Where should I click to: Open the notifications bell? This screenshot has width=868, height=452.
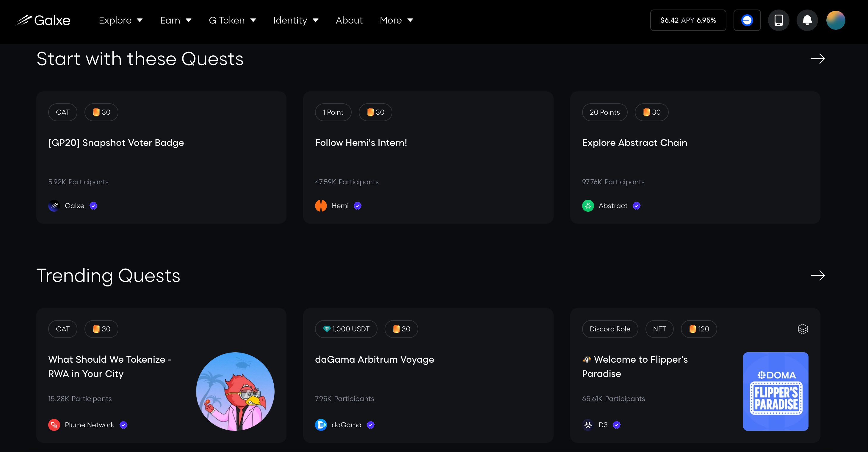(x=807, y=20)
